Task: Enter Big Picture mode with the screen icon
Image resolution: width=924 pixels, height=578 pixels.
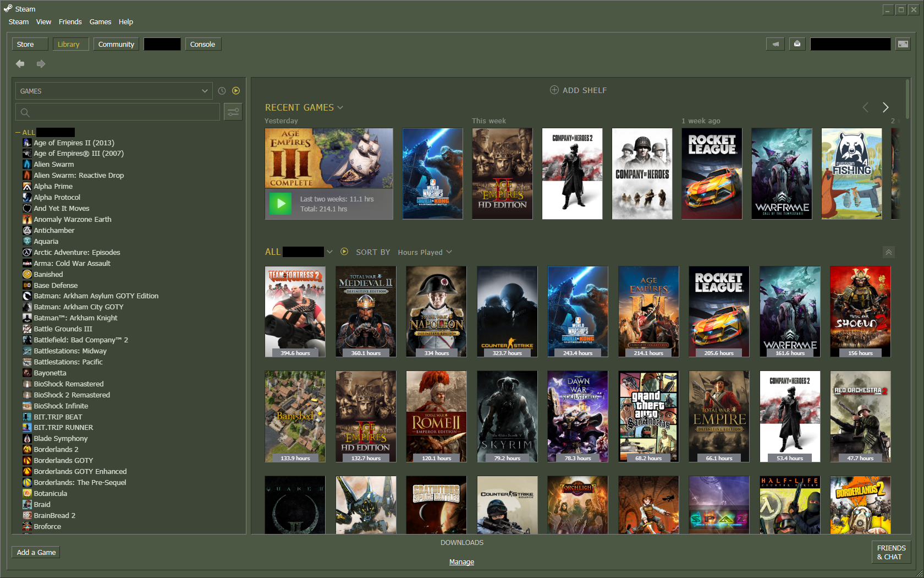Action: coord(903,43)
